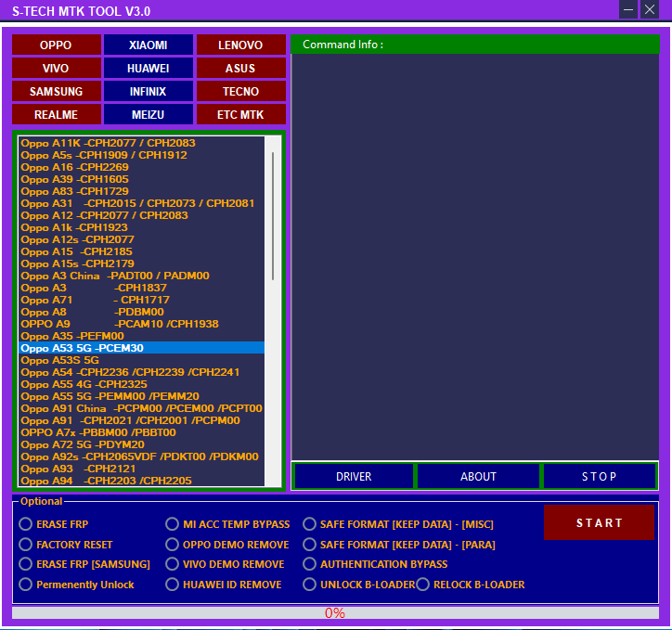Open the INFINIX brand list
Viewport: 672px width, 630px height.
point(149,91)
